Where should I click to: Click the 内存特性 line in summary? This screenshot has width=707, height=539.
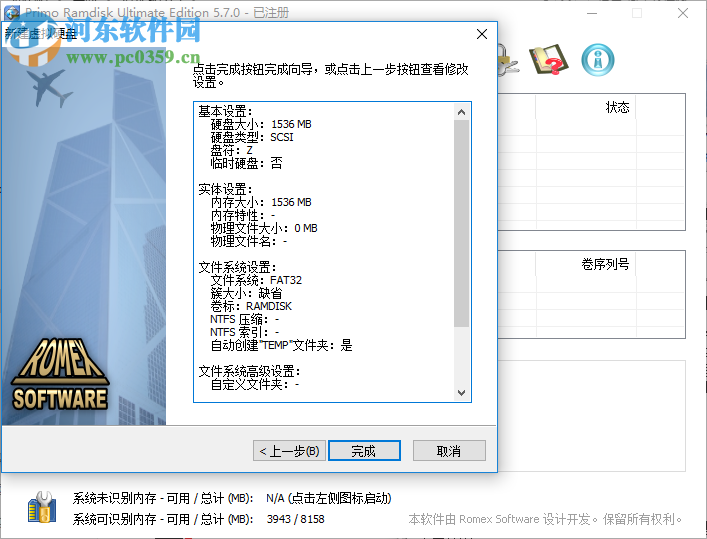tap(243, 215)
